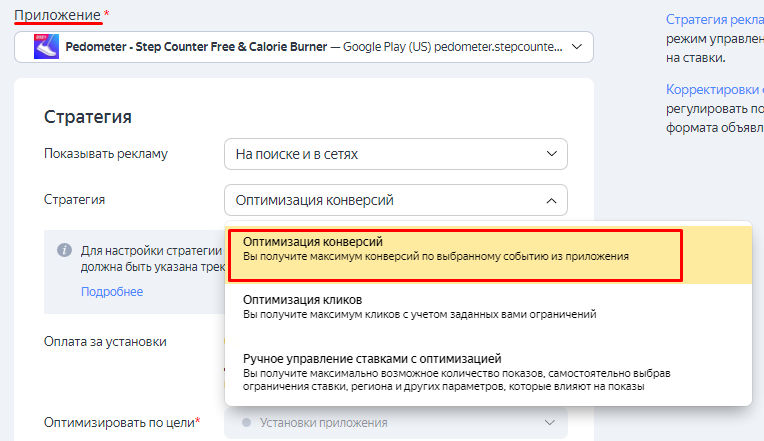Viewport: 764px width, 441px height.
Task: Click the chevron arrow of the app selector
Action: (x=576, y=47)
